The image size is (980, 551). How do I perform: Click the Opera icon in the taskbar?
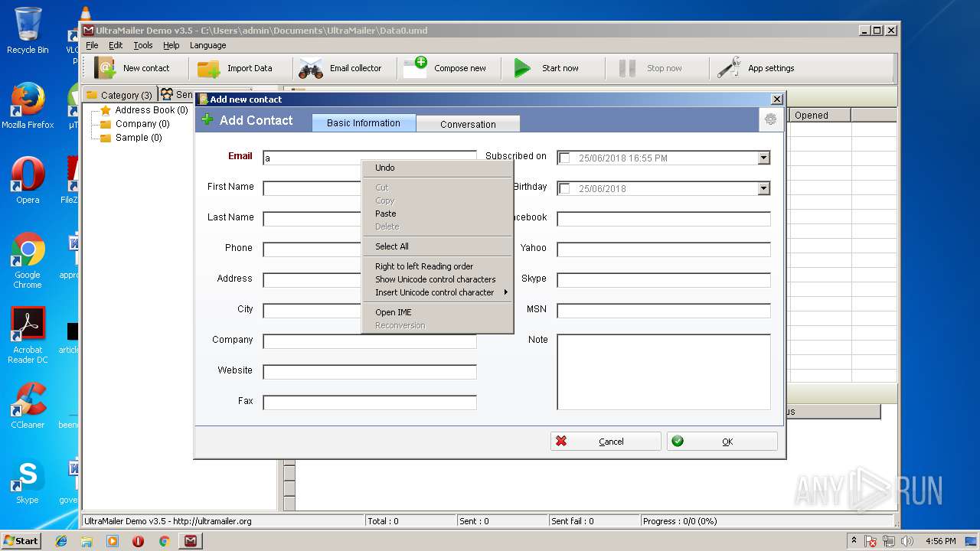coord(138,541)
